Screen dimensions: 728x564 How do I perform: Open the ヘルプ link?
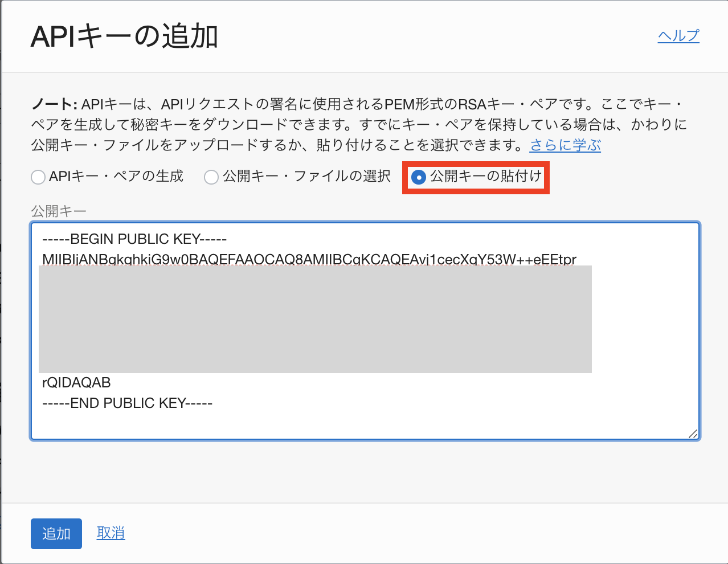pos(678,36)
